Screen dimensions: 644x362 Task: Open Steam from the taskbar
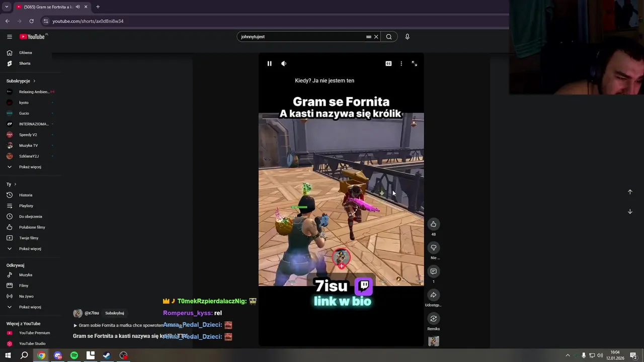(107, 355)
